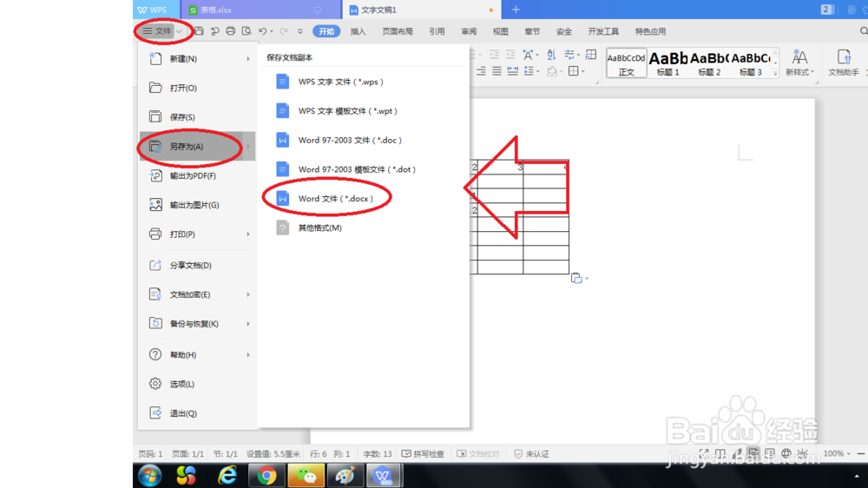Open the 文档助手 document assistant
The height and width of the screenshot is (488, 868).
click(x=843, y=62)
